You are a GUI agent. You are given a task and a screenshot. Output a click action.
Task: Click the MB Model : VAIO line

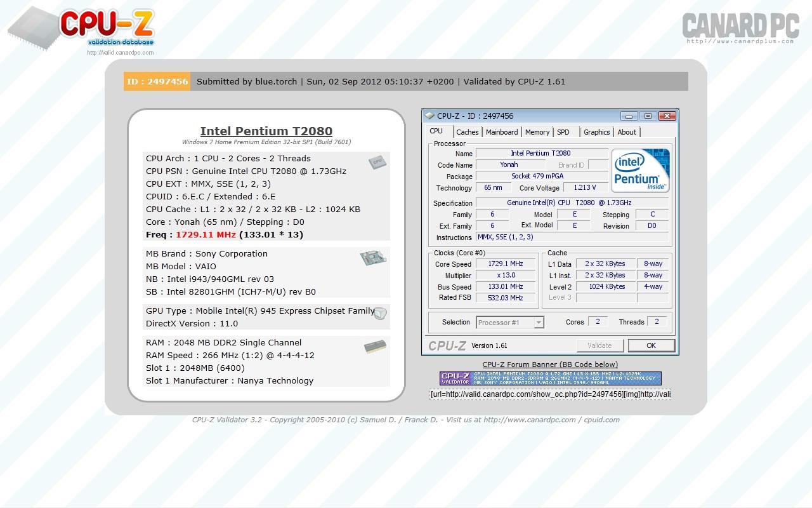[181, 266]
